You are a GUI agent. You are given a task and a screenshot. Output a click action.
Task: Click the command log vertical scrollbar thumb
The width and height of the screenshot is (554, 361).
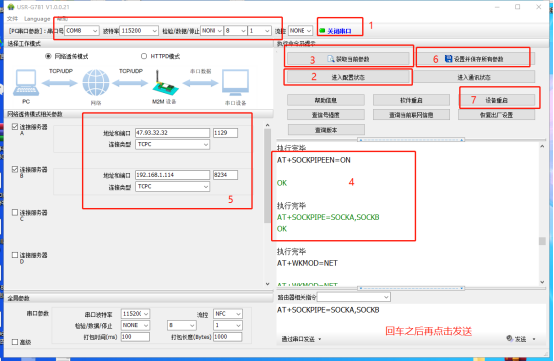(x=542, y=241)
